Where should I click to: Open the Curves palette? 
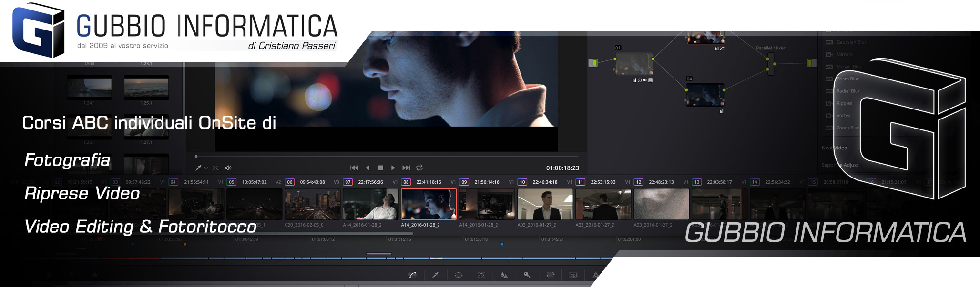point(413,275)
